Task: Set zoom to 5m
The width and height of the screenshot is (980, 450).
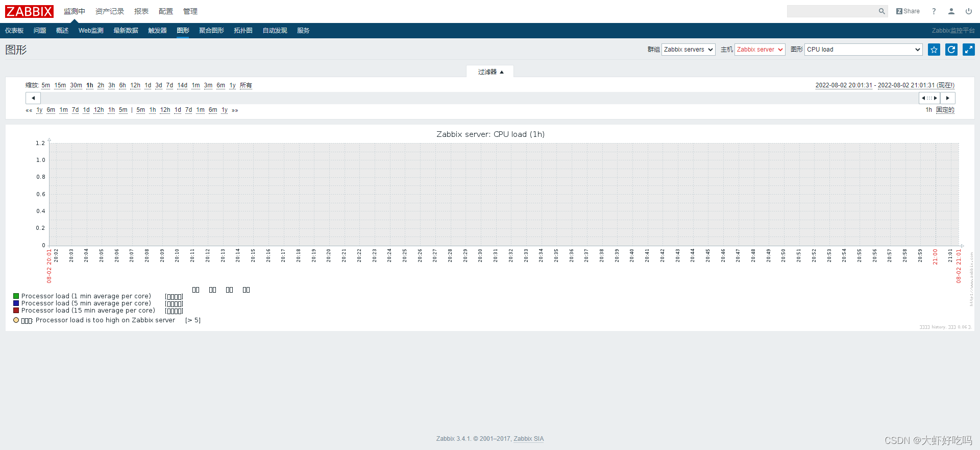Action: pyautogui.click(x=46, y=85)
